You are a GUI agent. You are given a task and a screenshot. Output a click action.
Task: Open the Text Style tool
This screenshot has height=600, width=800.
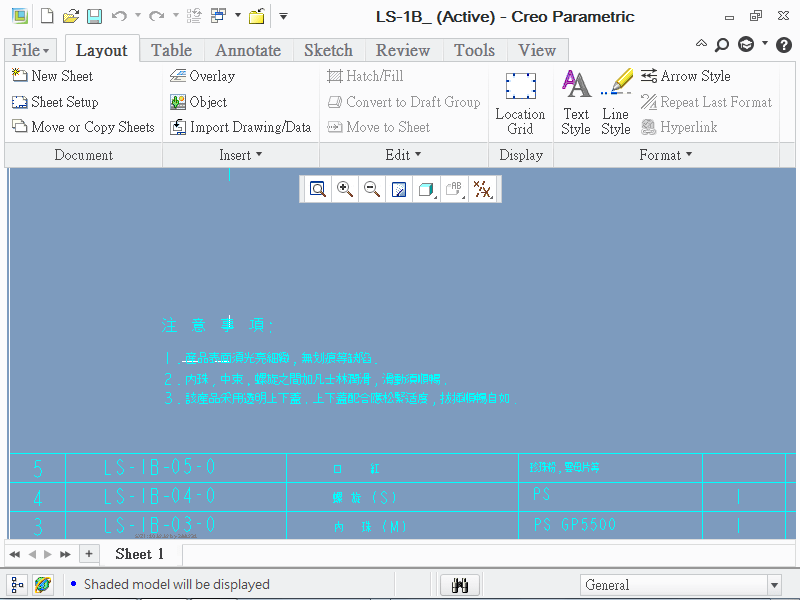coord(576,102)
